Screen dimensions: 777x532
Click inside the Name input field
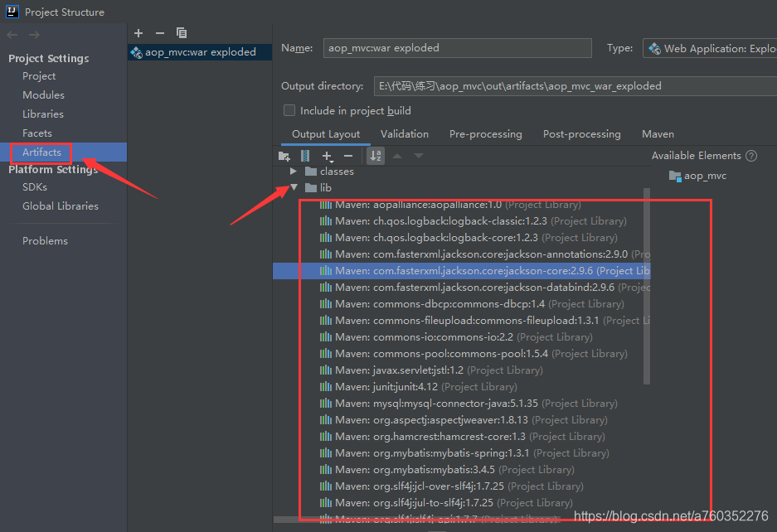tap(457, 48)
